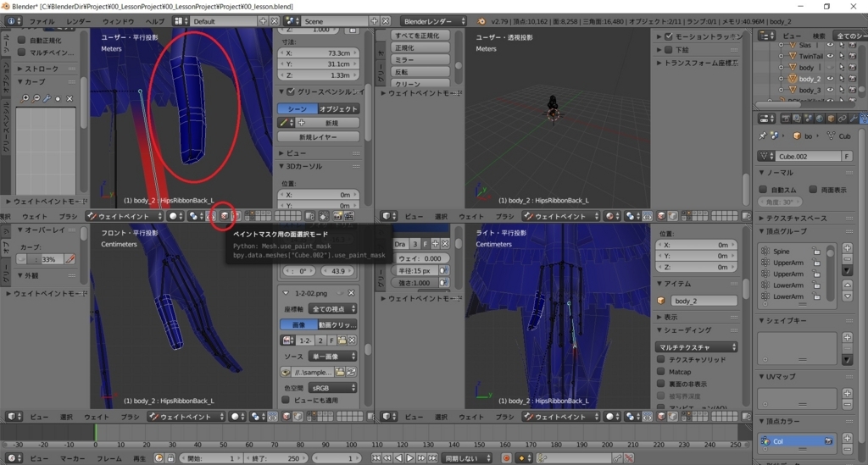Toggle visibility eye of TwinTail in outliner
Screen dimensions: 868x465
(x=830, y=56)
